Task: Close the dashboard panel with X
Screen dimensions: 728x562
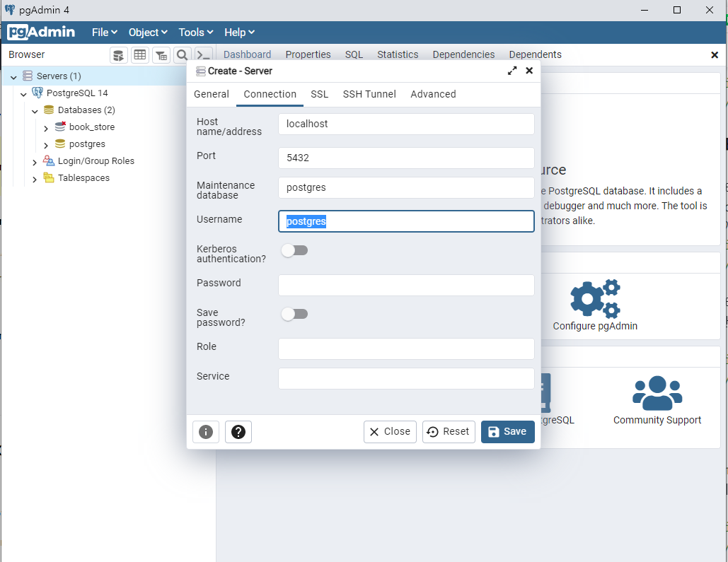Action: click(x=715, y=54)
